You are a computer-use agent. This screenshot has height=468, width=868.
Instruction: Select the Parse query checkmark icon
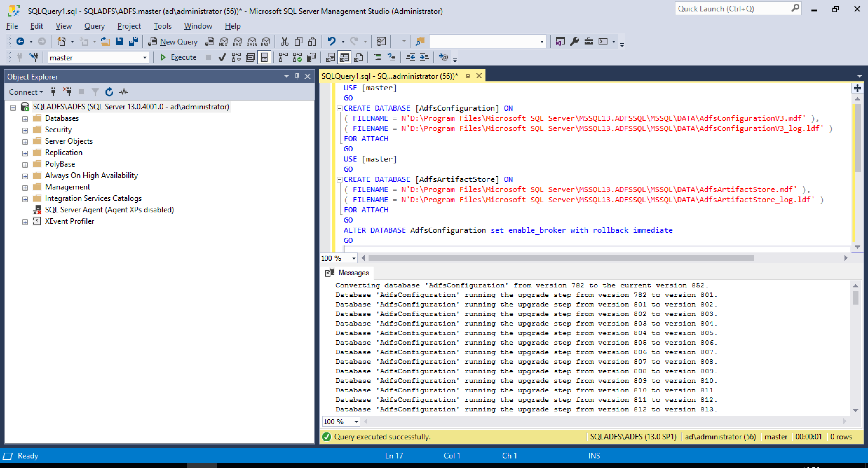pyautogui.click(x=222, y=57)
